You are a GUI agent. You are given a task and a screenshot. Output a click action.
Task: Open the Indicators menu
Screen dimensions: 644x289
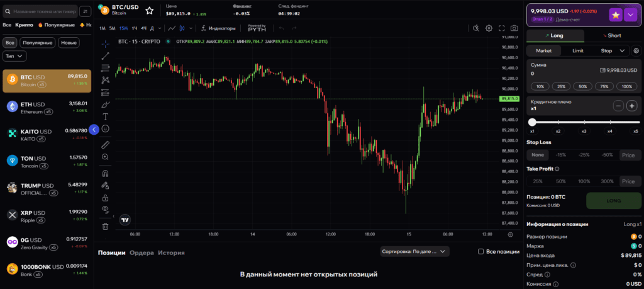219,28
